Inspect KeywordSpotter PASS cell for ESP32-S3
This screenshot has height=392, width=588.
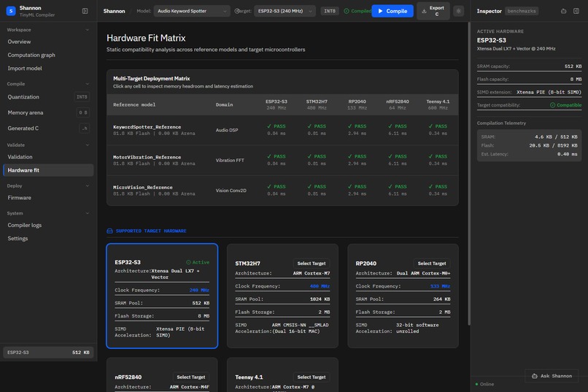(276, 130)
